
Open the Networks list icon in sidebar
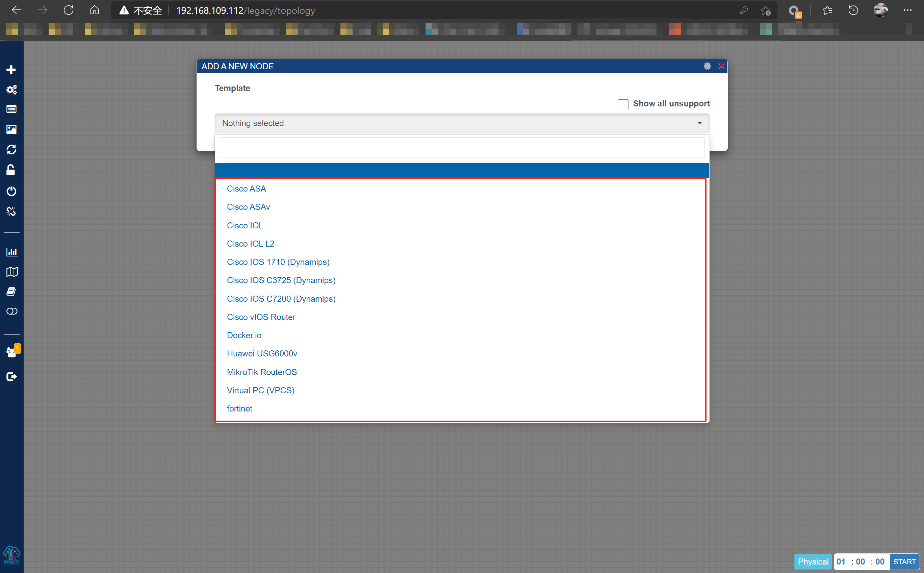point(11,109)
